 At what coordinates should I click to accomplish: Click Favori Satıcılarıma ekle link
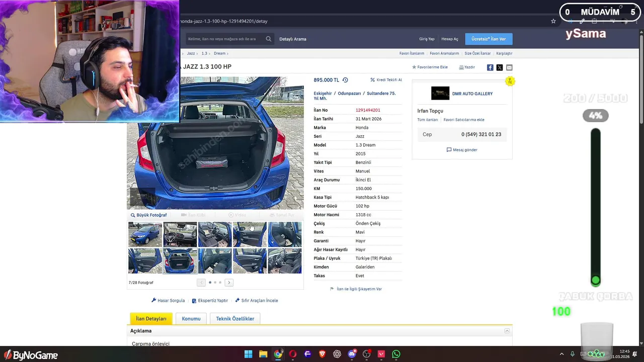[x=464, y=120]
